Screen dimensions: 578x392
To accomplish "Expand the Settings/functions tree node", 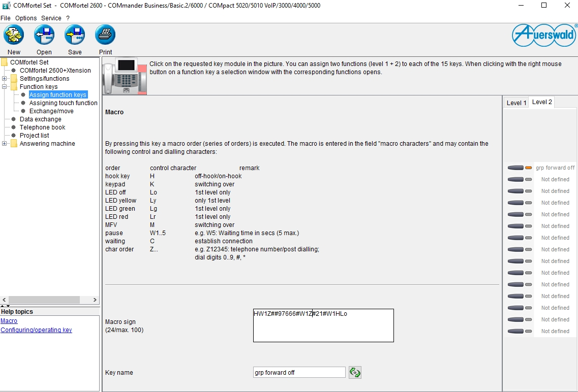I will 4,78.
